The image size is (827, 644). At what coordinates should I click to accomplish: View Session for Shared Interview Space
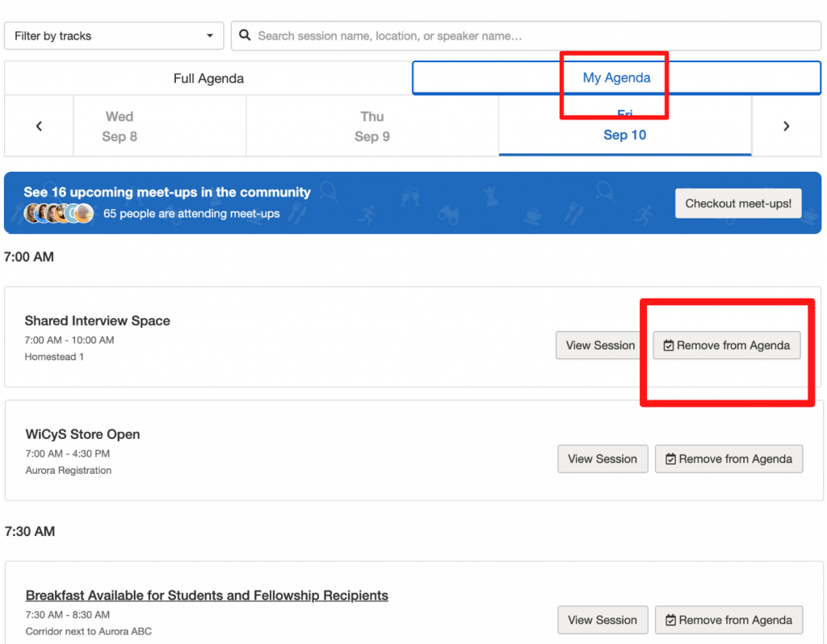[x=600, y=345]
